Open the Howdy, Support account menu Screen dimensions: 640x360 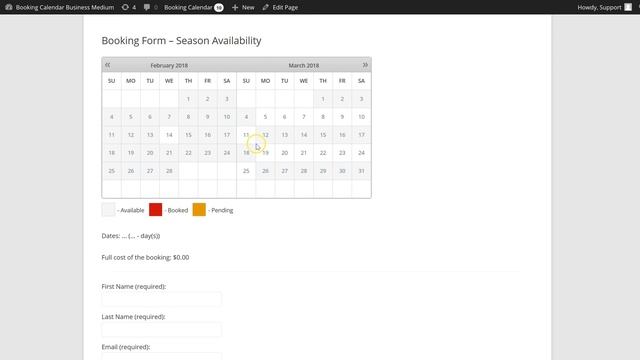pyautogui.click(x=604, y=7)
